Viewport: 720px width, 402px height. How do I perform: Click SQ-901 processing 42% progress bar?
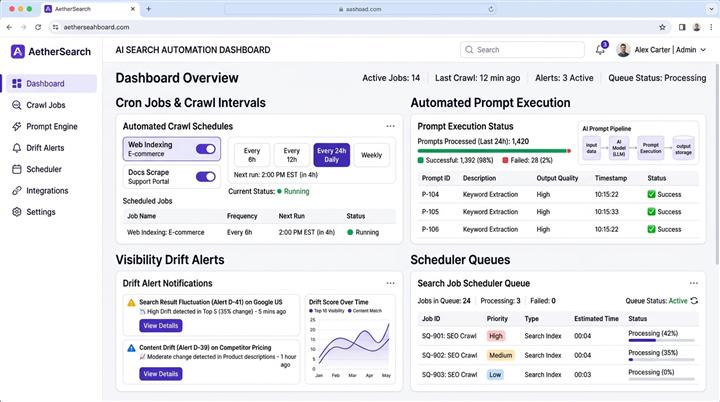pyautogui.click(x=661, y=340)
